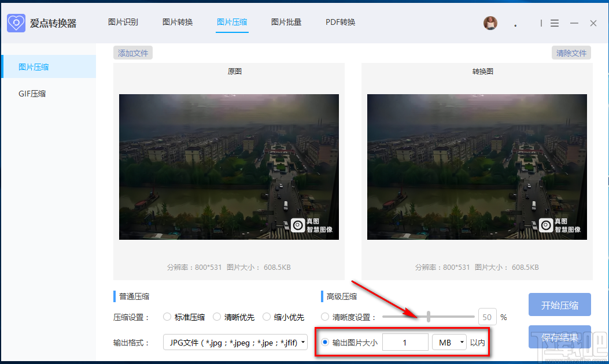
Task: Click the 添加文件 button
Action: 133,53
